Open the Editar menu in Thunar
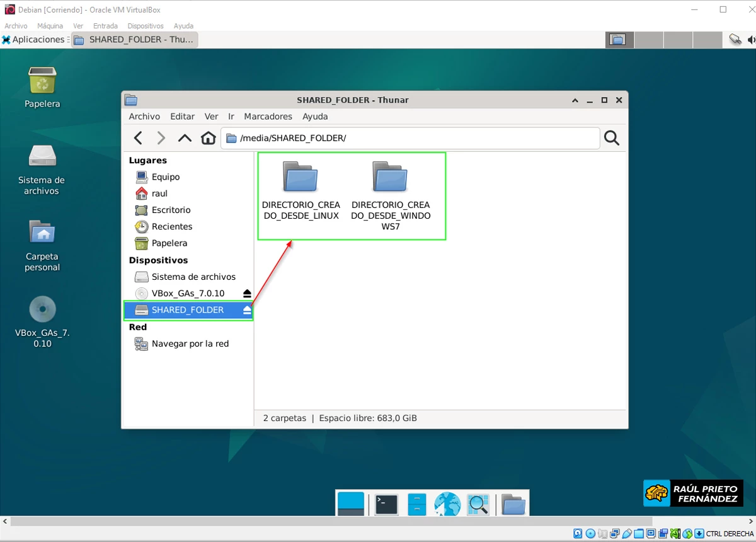The image size is (756, 542). (182, 116)
